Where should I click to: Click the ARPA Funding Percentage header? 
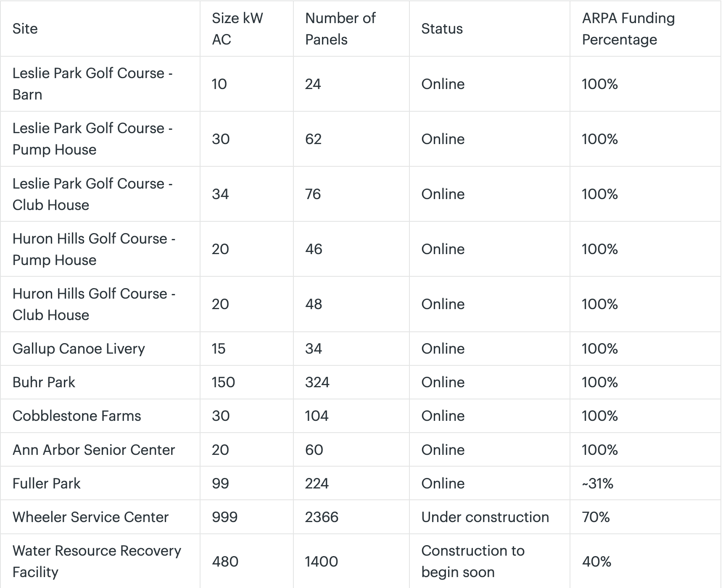(646, 29)
